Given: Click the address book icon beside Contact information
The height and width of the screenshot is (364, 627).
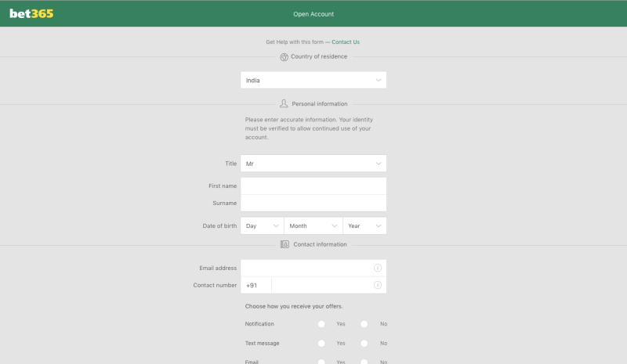Looking at the screenshot, I should click(285, 244).
